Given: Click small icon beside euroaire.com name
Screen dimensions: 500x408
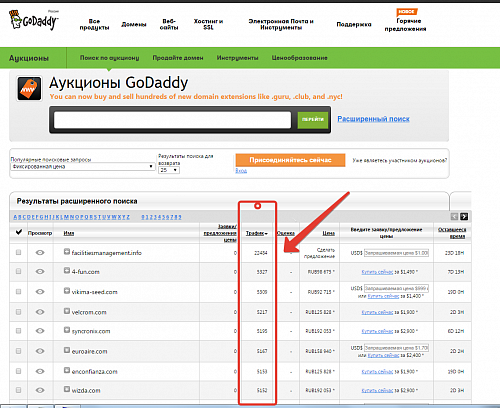Looking at the screenshot, I should [67, 350].
